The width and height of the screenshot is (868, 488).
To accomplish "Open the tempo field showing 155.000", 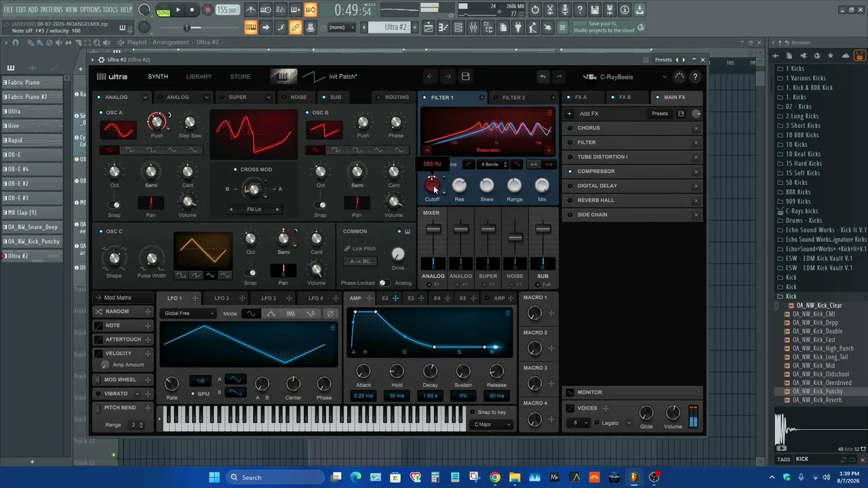I will pyautogui.click(x=228, y=10).
